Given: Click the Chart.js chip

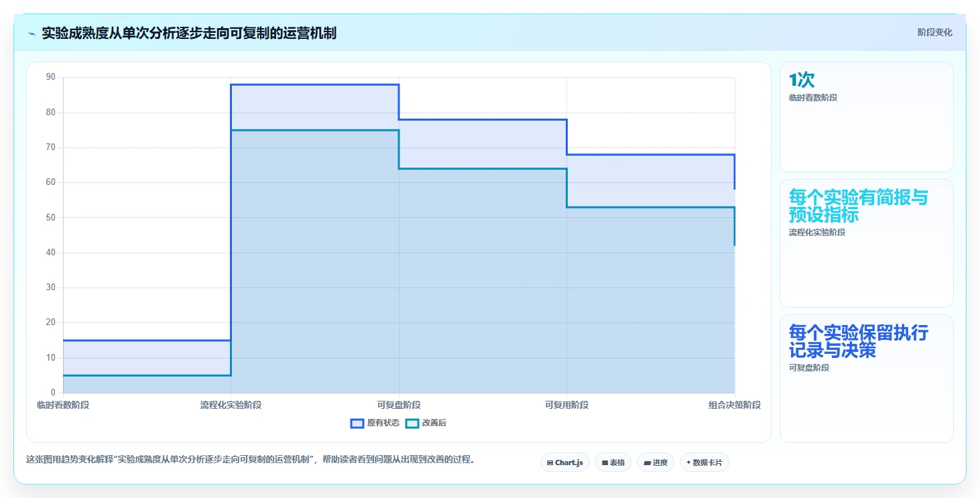Looking at the screenshot, I should click(x=565, y=462).
